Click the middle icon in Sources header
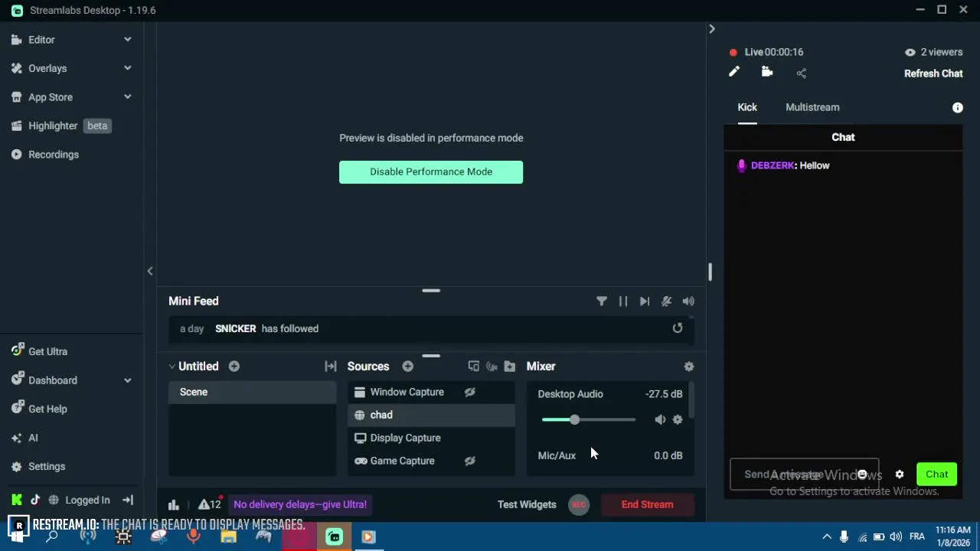The width and height of the screenshot is (980, 551). 492,367
